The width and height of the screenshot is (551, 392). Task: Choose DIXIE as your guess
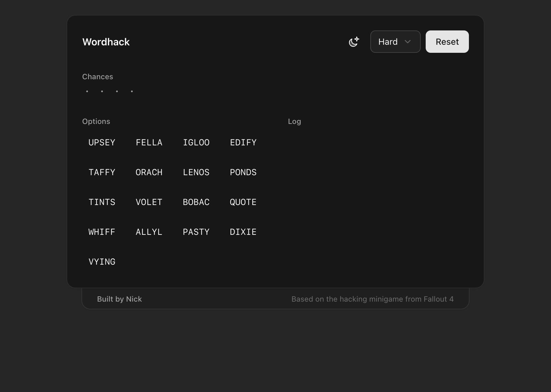(243, 232)
